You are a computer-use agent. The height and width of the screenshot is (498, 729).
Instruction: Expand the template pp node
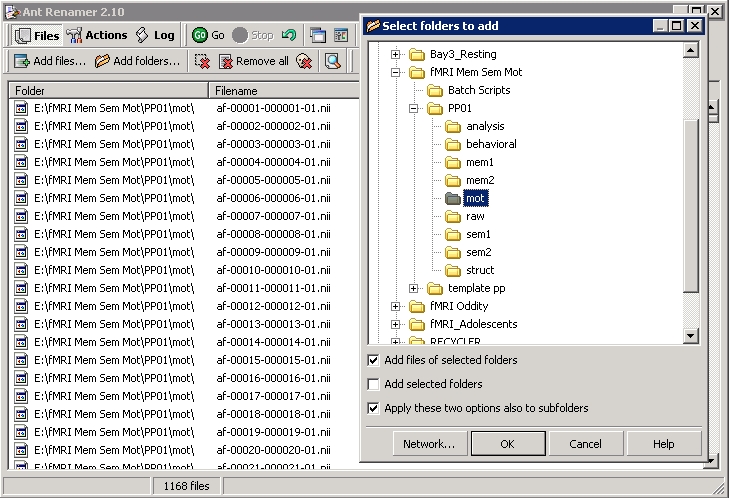tap(413, 289)
